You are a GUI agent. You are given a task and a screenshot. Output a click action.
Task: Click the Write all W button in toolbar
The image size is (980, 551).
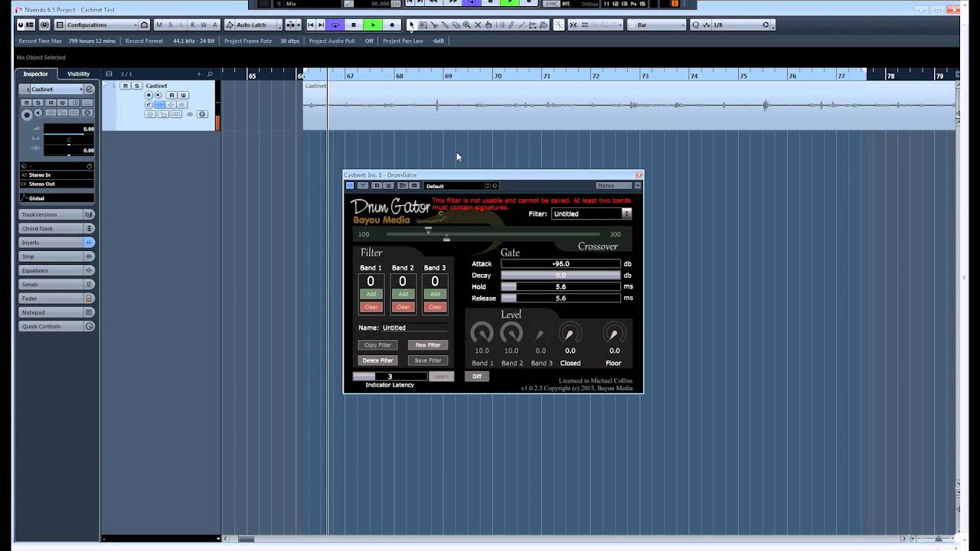click(204, 24)
